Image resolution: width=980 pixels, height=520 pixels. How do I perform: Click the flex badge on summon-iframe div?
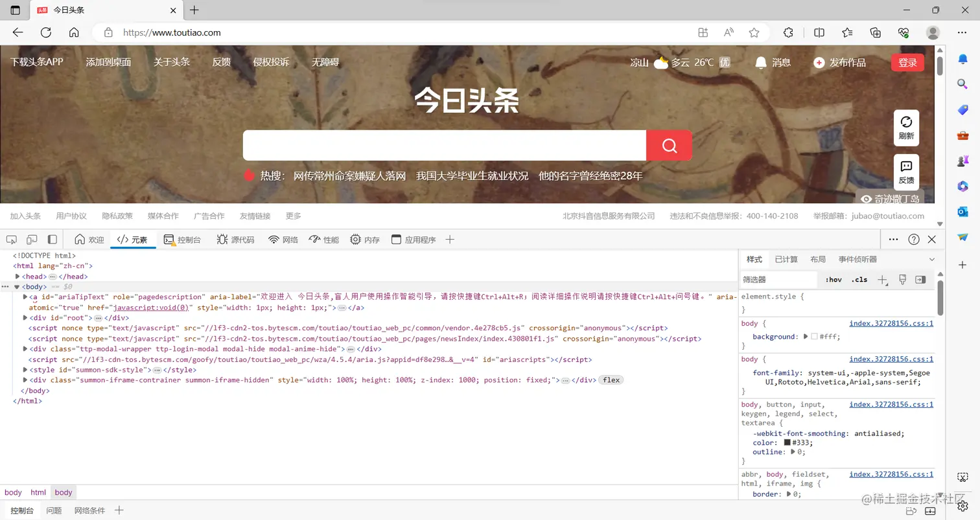click(611, 380)
